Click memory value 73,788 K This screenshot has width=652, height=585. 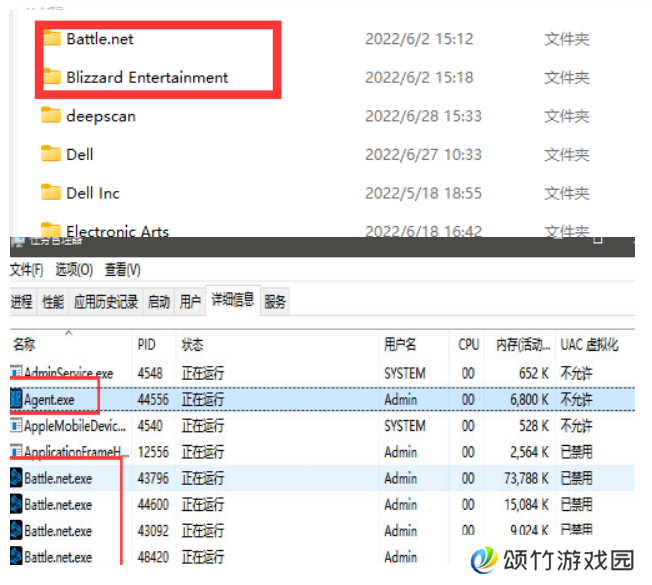(x=526, y=478)
